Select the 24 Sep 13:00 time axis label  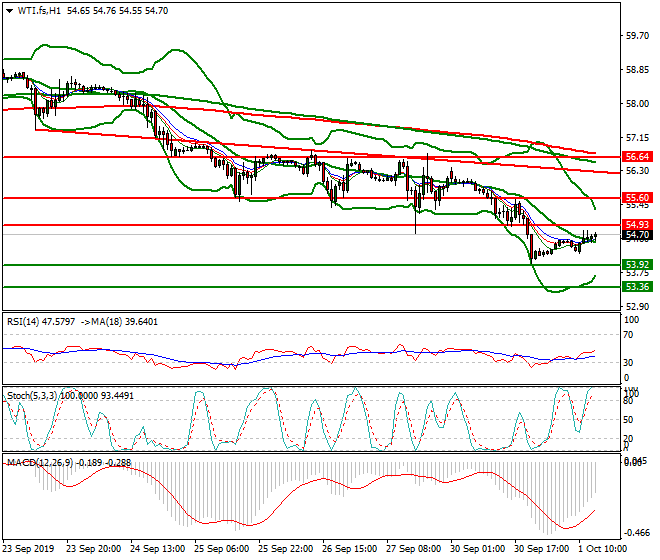pyautogui.click(x=157, y=549)
